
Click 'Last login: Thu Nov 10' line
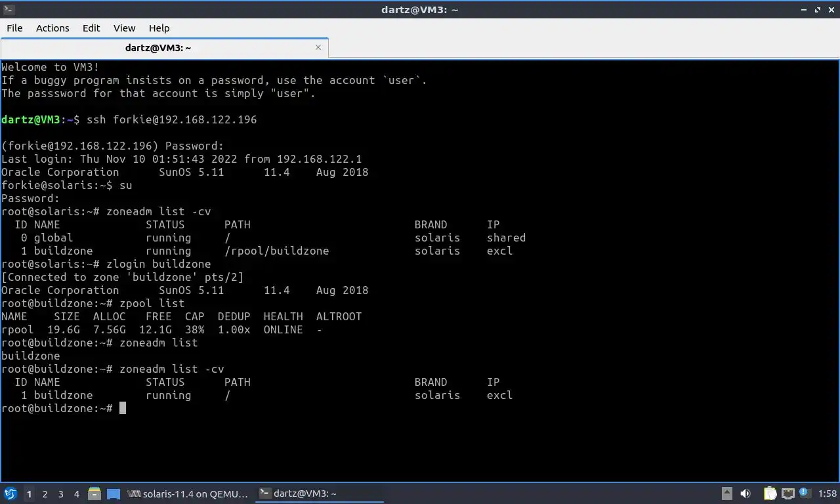click(182, 159)
